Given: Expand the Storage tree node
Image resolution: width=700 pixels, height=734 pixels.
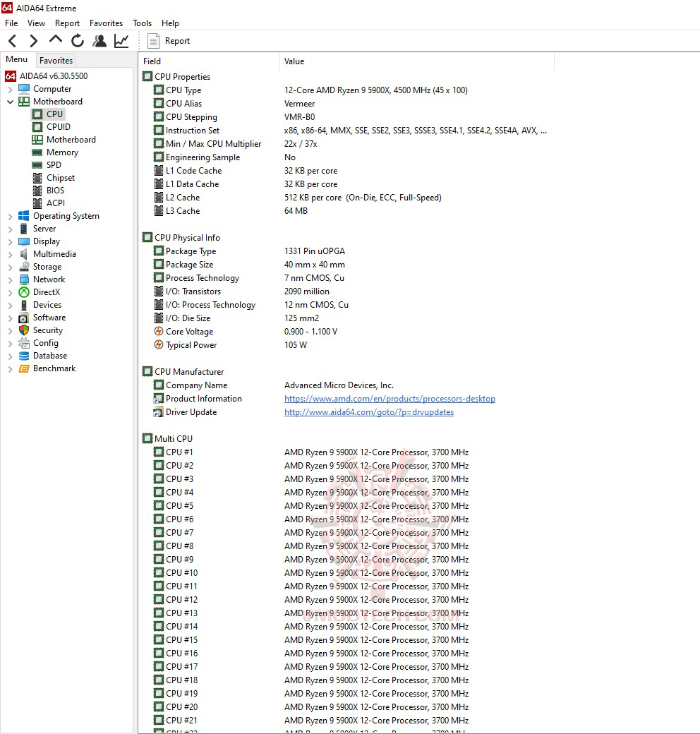Looking at the screenshot, I should [11, 267].
